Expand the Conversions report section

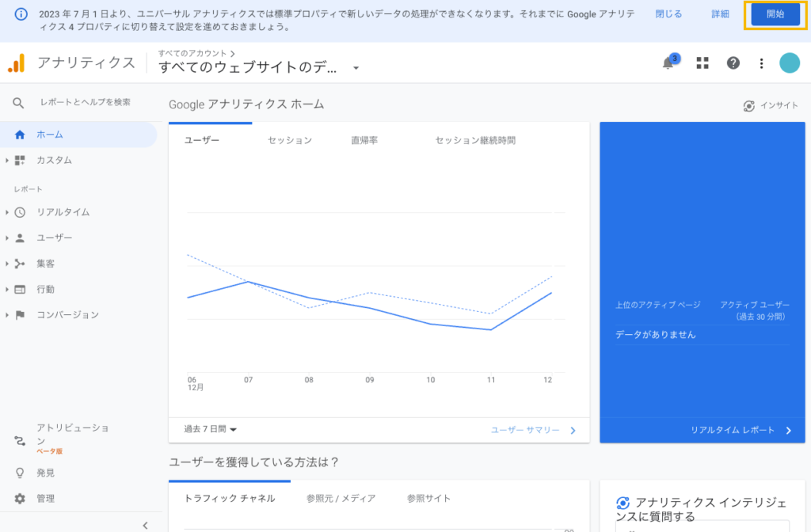(67, 315)
